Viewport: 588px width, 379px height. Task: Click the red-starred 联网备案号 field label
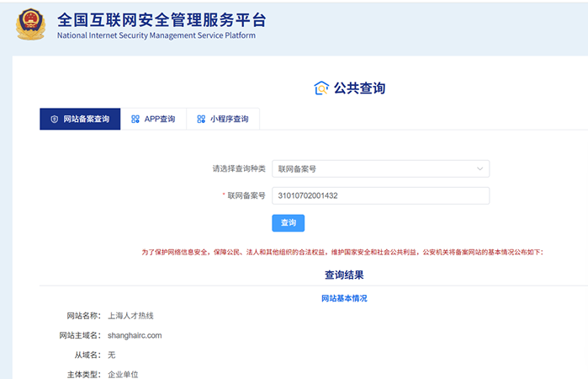(x=244, y=195)
